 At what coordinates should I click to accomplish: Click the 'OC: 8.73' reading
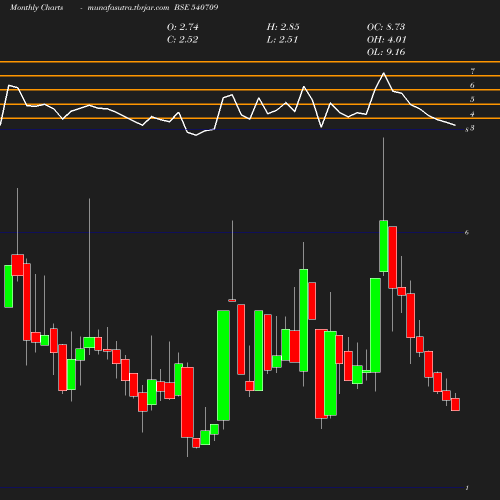[x=386, y=27]
